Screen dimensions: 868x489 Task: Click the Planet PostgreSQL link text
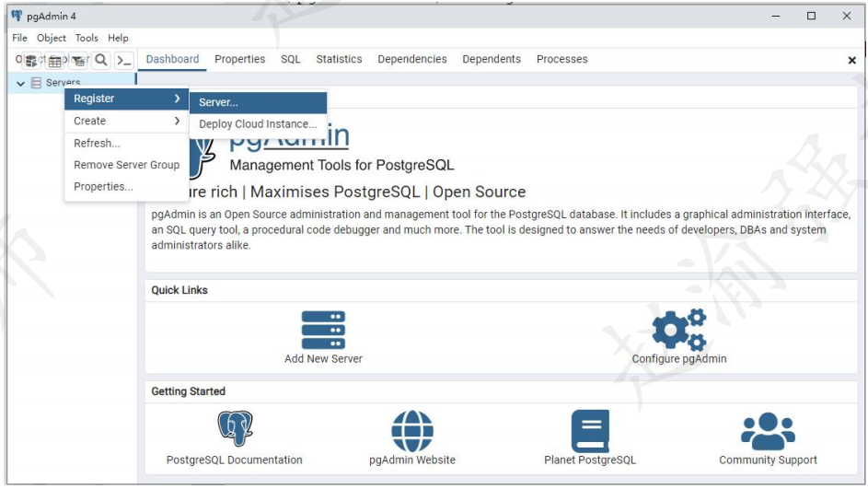[590, 460]
